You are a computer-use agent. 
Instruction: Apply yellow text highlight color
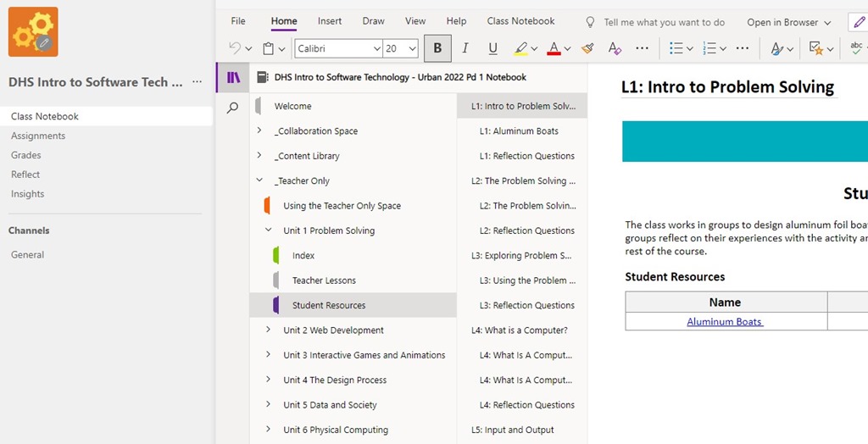coord(520,48)
